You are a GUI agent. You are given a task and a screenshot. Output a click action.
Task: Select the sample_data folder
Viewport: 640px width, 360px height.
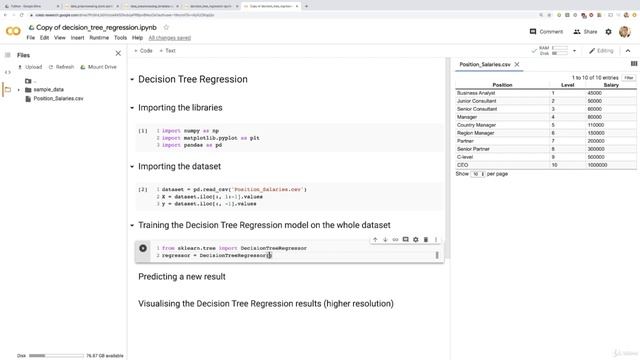click(44, 89)
